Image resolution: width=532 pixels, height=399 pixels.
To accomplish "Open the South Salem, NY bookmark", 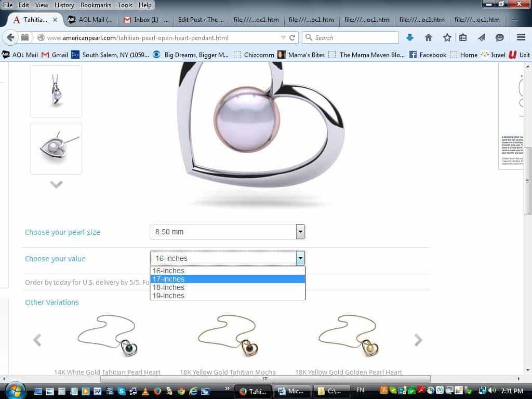I will point(110,55).
